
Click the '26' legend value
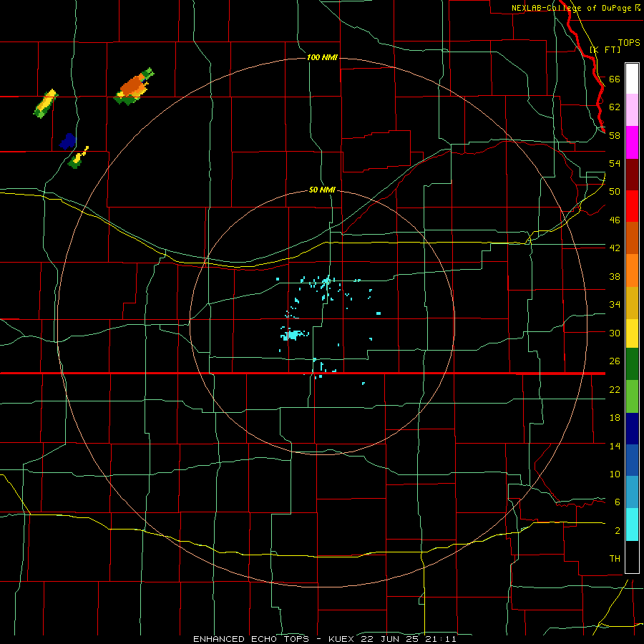coord(615,361)
